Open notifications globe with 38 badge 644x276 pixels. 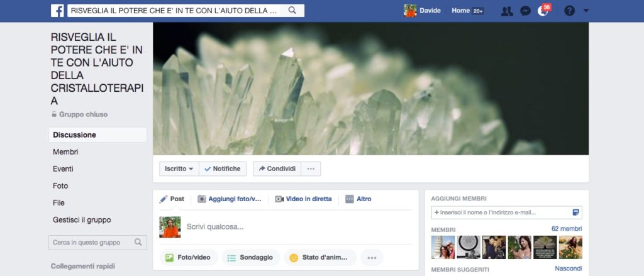(x=543, y=10)
